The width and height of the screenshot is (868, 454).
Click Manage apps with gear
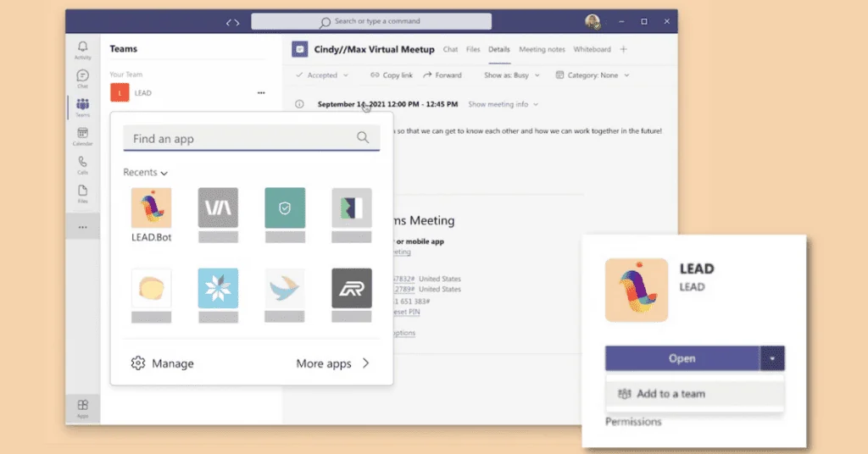162,363
